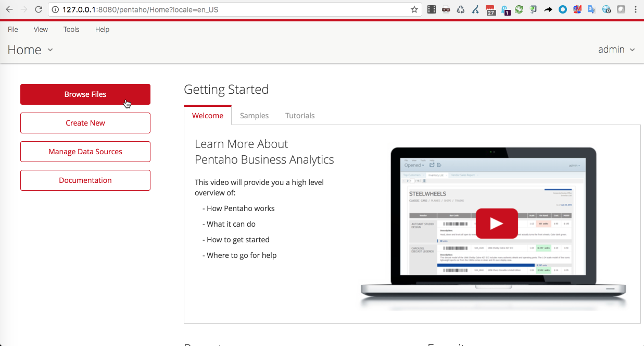This screenshot has width=644, height=346.
Task: Navigate back using the browser back arrow
Action: pyautogui.click(x=9, y=9)
